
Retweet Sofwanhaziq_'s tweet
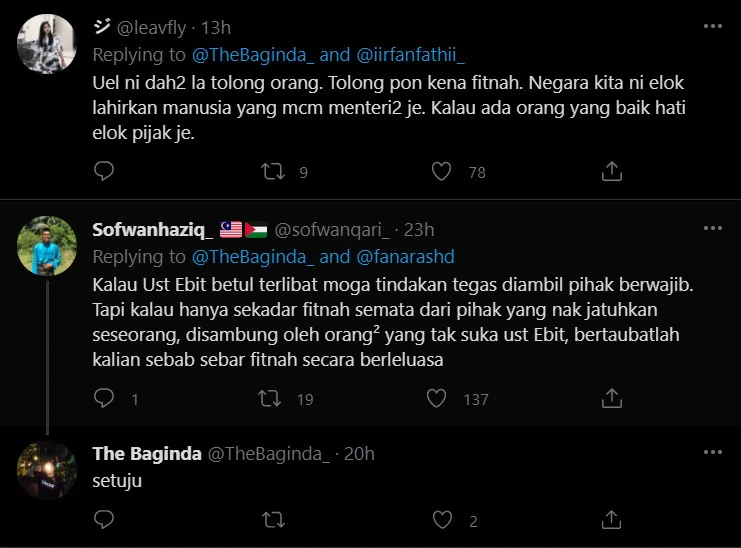tap(272, 399)
